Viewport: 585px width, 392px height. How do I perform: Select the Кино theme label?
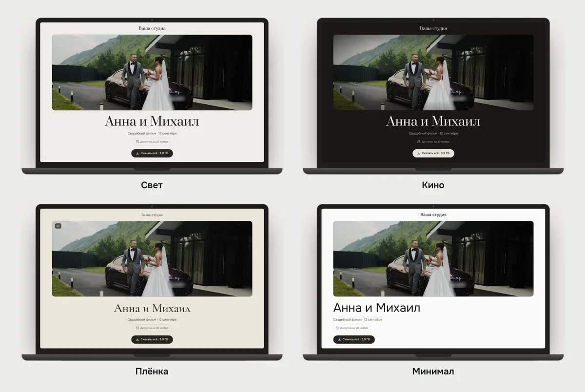(x=433, y=185)
